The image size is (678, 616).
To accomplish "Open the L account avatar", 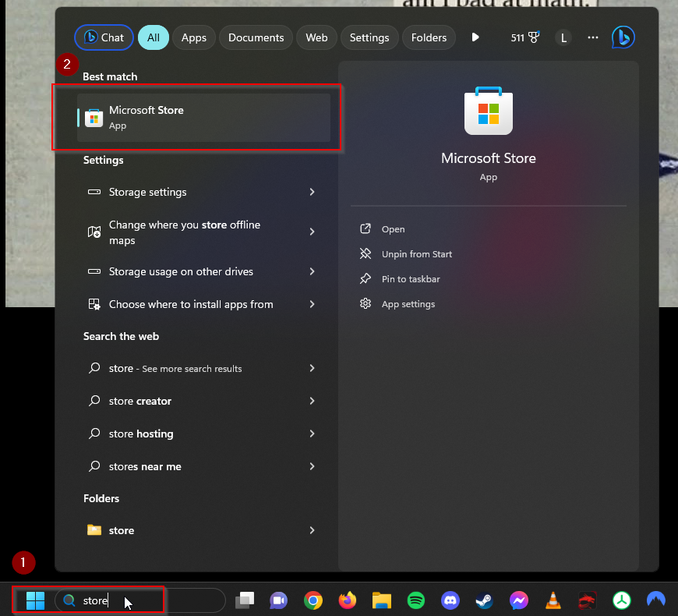I will pos(563,38).
